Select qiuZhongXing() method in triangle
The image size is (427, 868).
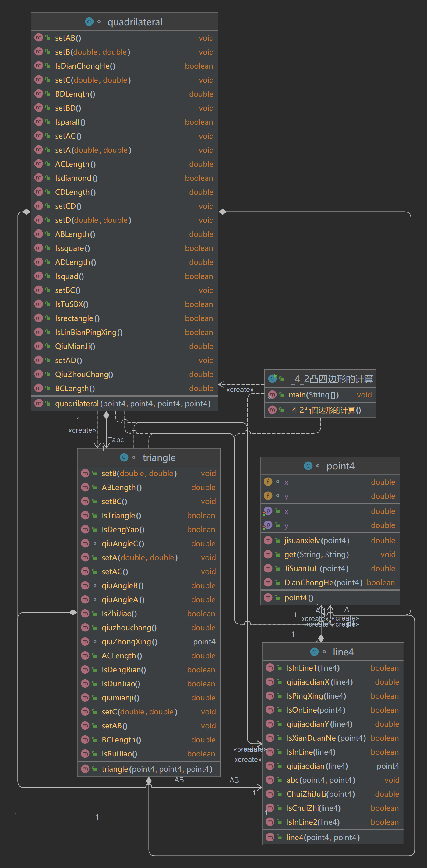pyautogui.click(x=149, y=642)
